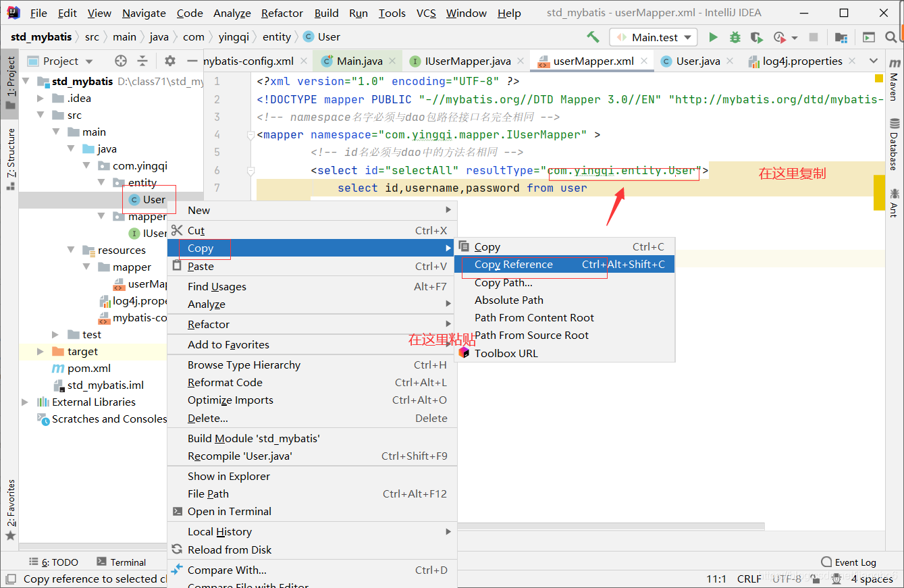Open the Database tool window
Screen dimensions: 904x588
tap(894, 144)
